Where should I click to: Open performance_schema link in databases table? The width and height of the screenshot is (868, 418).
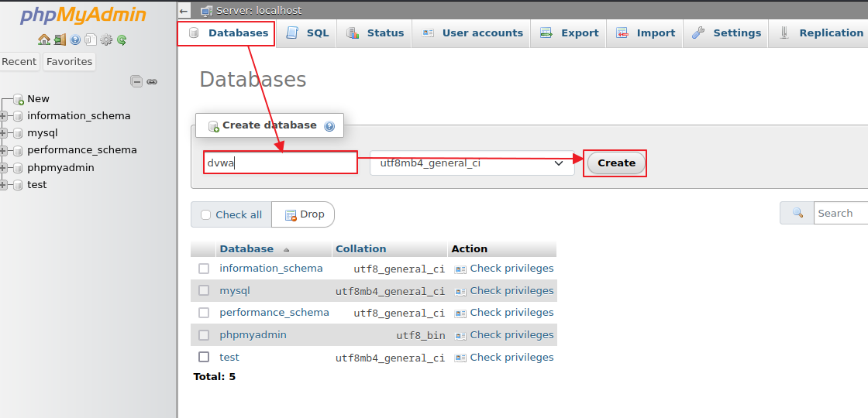[274, 313]
